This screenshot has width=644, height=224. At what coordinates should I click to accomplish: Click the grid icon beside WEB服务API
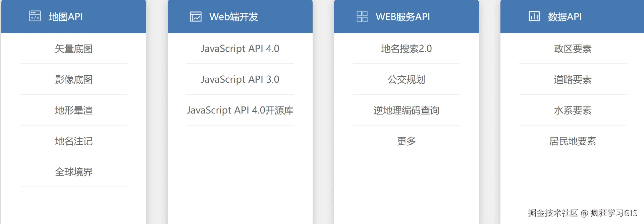[x=362, y=16]
